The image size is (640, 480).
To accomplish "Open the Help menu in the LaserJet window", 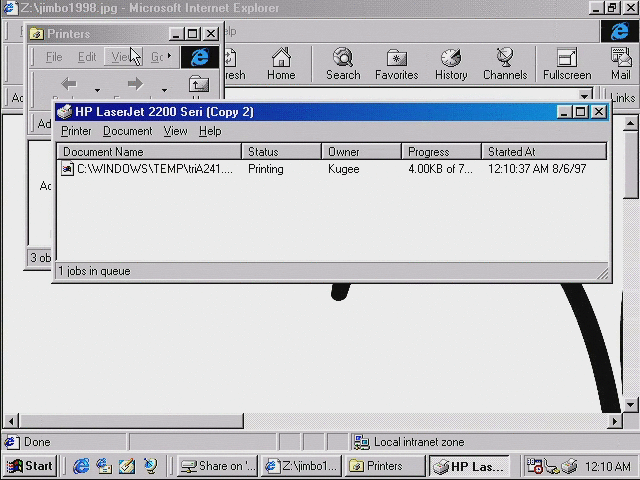I will point(210,131).
